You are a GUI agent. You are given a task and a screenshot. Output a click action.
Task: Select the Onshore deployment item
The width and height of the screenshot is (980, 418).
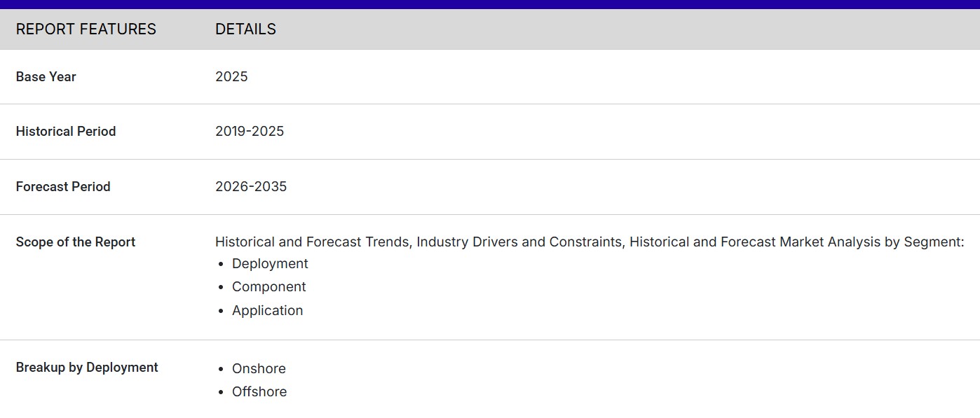259,369
